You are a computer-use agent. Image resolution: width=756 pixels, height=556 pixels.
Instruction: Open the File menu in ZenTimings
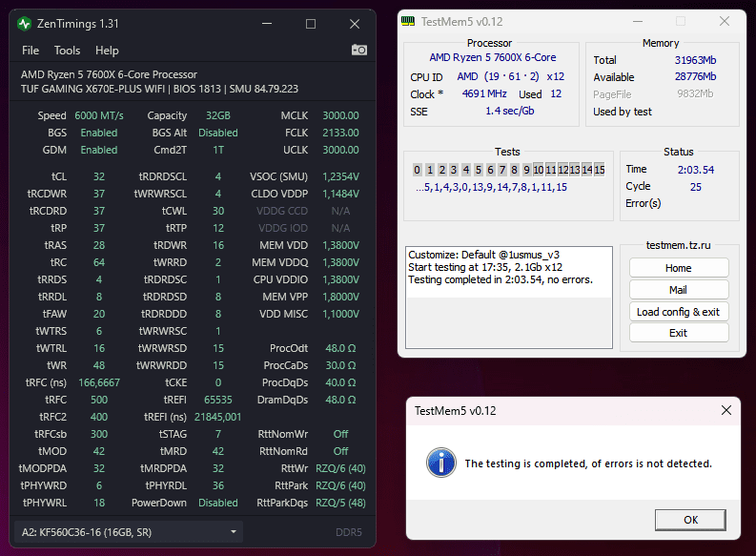31,51
